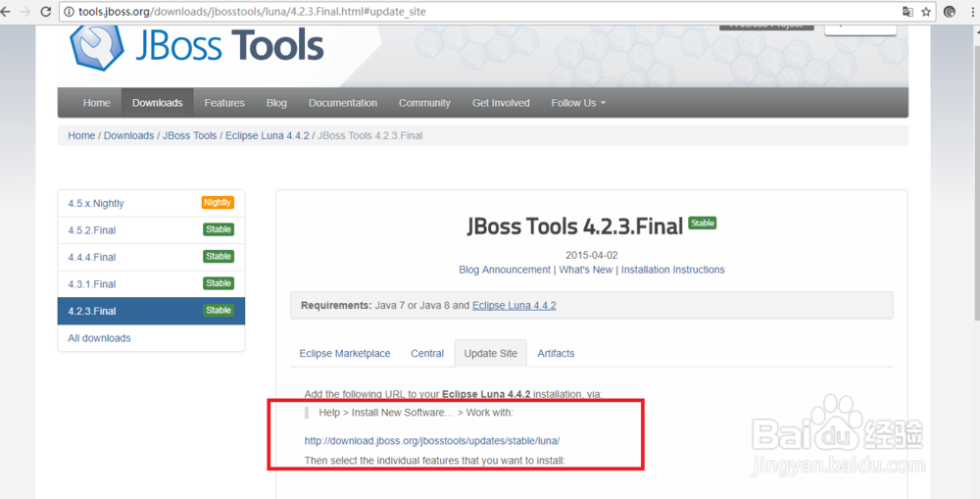
Task: Click the site info icon in address bar
Action: [69, 11]
